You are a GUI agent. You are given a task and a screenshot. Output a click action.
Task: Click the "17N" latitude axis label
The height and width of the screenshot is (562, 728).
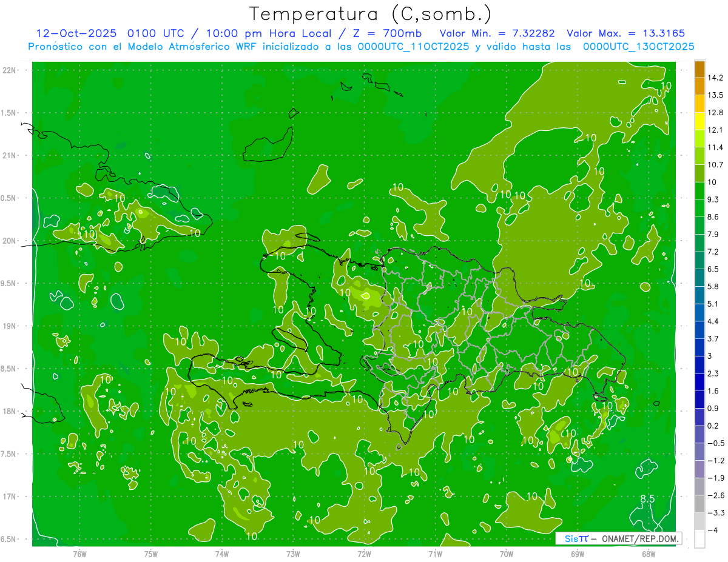point(9,497)
